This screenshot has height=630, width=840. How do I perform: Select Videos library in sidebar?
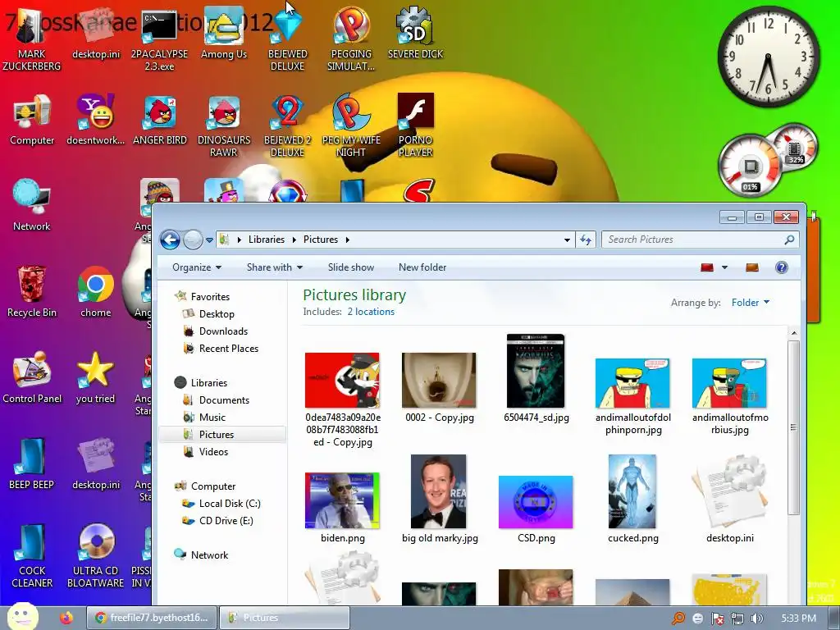(213, 452)
